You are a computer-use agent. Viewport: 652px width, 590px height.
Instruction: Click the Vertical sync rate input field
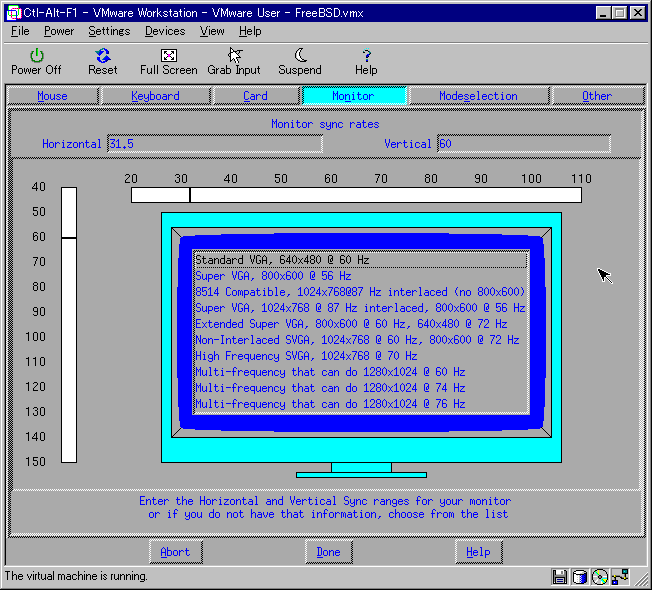(x=524, y=144)
